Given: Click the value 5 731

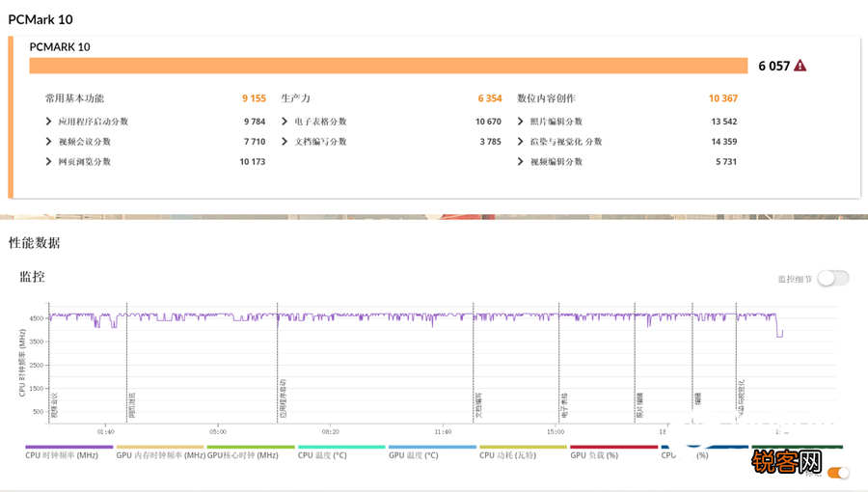Looking at the screenshot, I should pos(726,162).
